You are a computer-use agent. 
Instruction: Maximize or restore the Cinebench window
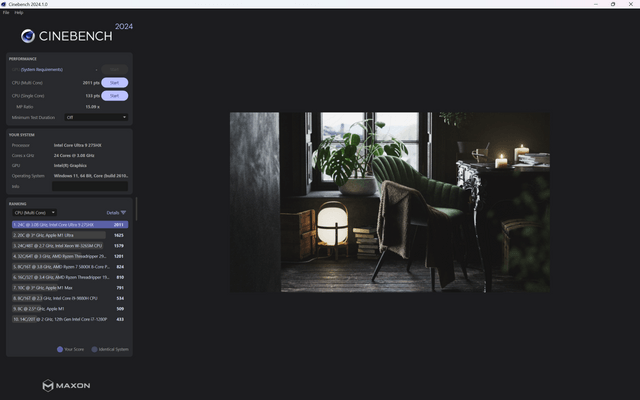(x=612, y=4)
